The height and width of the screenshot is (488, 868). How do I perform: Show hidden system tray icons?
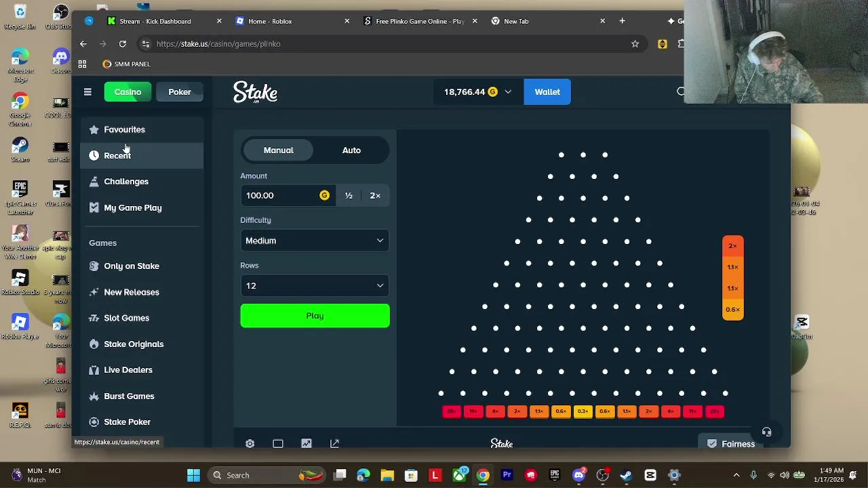[736, 475]
